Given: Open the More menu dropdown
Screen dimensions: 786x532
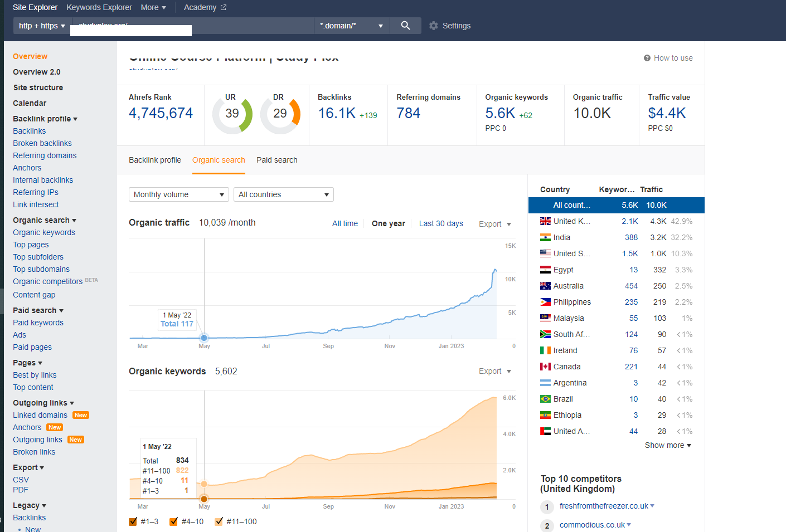Looking at the screenshot, I should (x=153, y=7).
